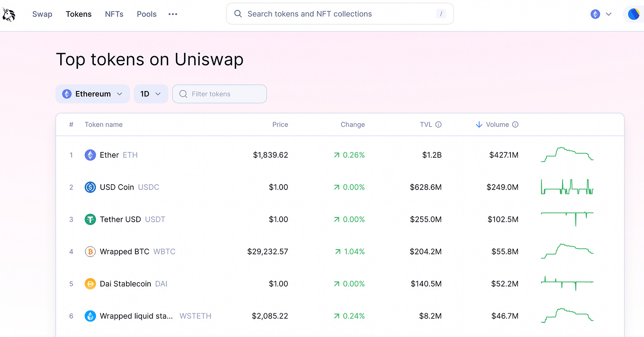644x337 pixels.
Task: Expand the Ethereum network filter dropdown
Action: coord(92,94)
